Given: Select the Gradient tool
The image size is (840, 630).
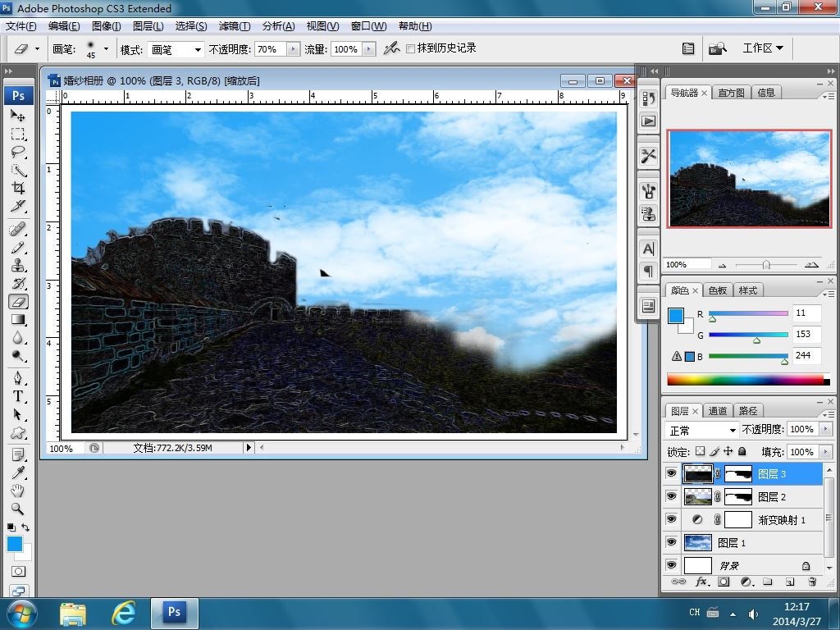Looking at the screenshot, I should [x=18, y=320].
